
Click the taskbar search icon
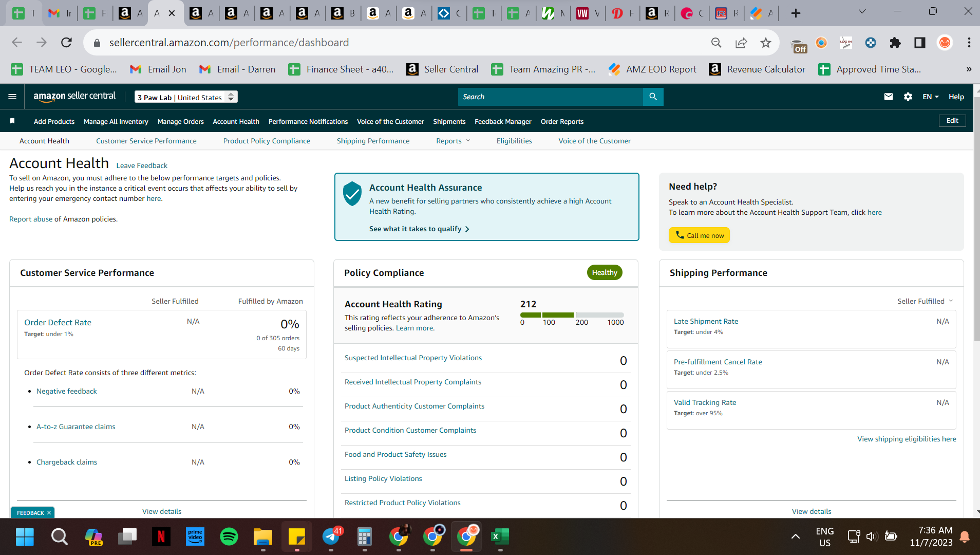pos(59,537)
